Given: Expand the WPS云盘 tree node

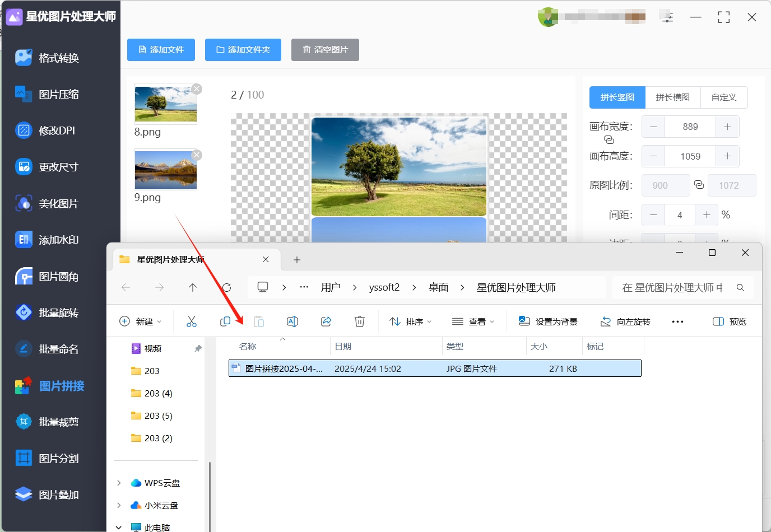Looking at the screenshot, I should 119,483.
